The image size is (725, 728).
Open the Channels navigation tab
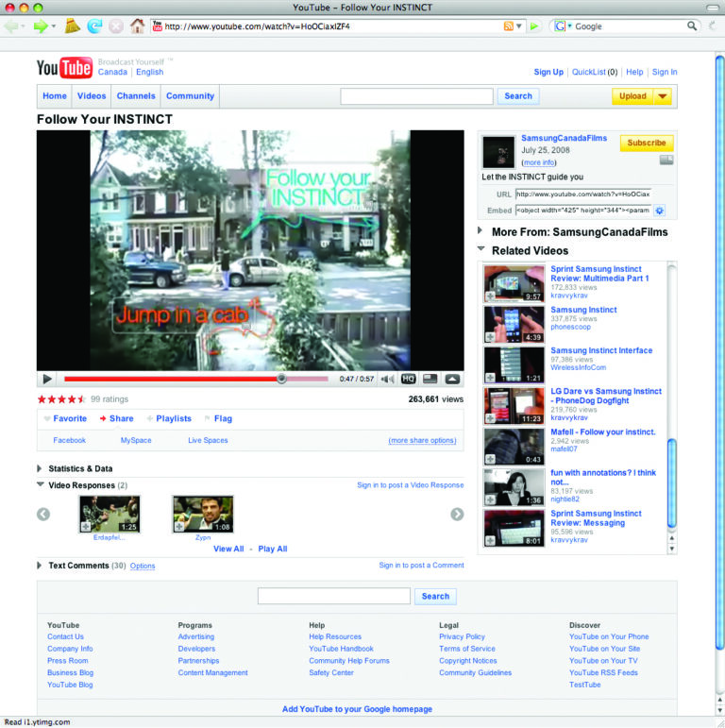136,96
